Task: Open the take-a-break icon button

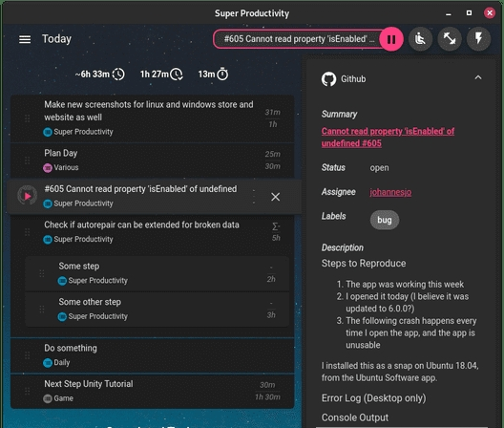Action: pyautogui.click(x=420, y=39)
